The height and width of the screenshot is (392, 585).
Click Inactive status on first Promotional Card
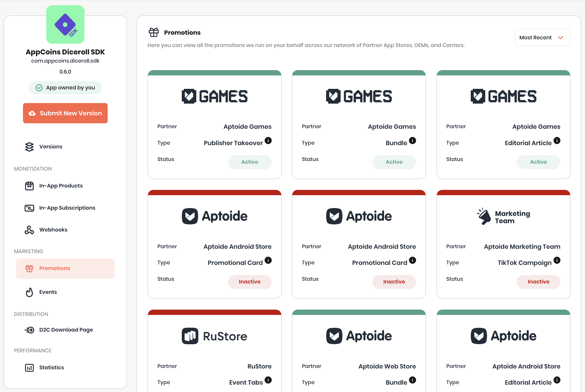[250, 282]
